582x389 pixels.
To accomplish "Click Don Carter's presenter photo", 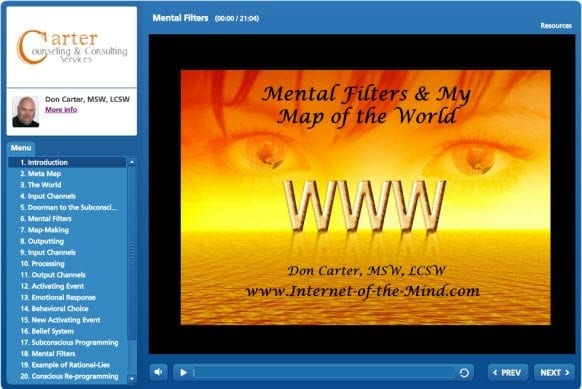I will (x=26, y=112).
